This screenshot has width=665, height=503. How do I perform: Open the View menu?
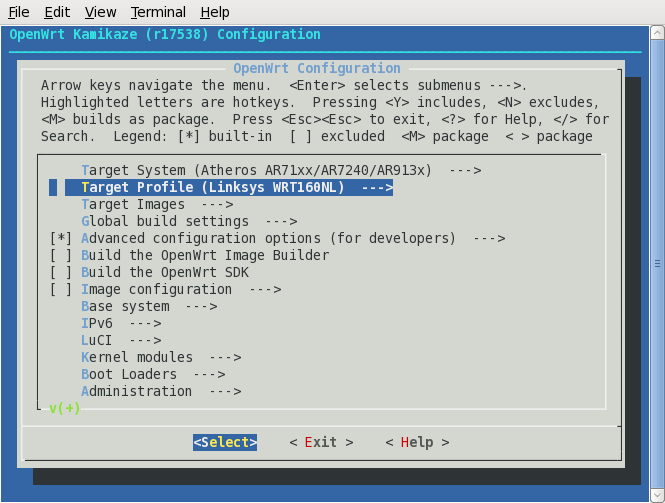point(100,12)
